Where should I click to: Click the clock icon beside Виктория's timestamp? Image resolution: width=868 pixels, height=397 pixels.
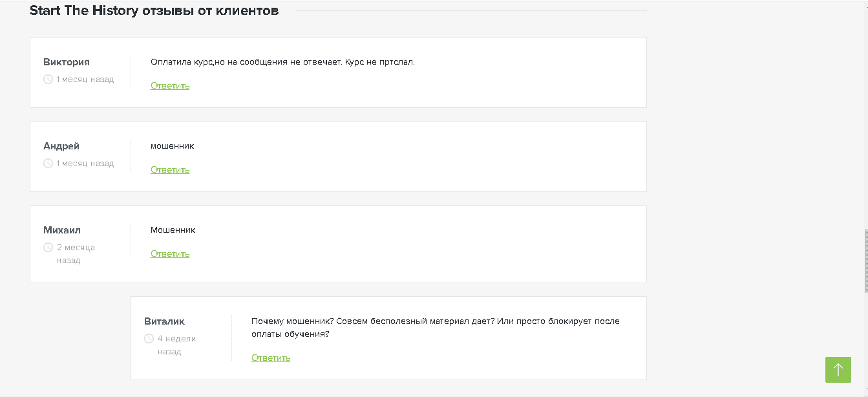pos(47,79)
